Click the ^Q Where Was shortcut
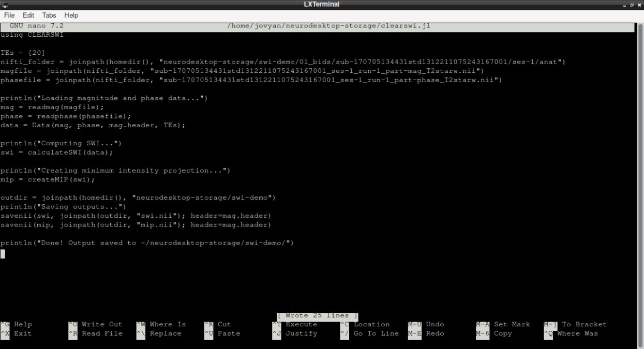The image size is (644, 349). coord(571,333)
